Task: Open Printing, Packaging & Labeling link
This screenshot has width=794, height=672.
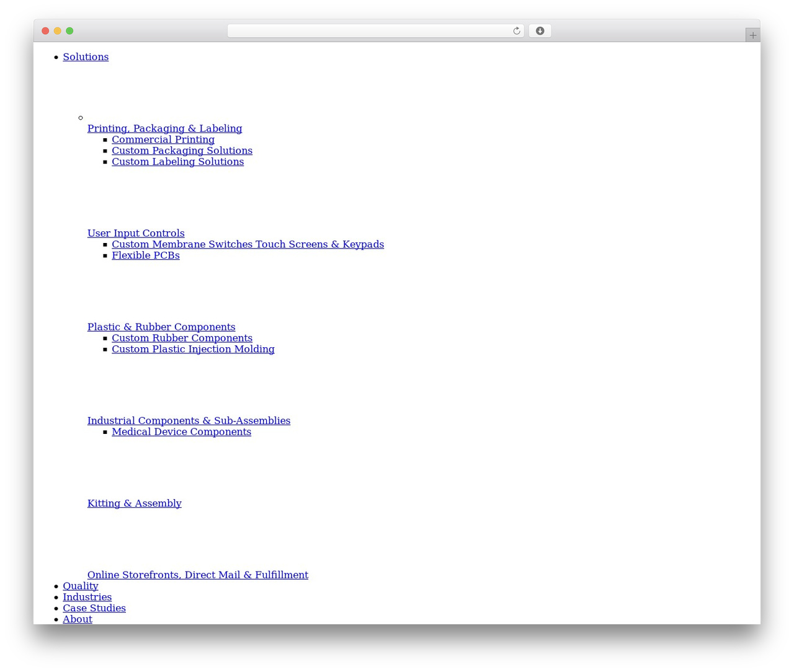Action: tap(164, 129)
